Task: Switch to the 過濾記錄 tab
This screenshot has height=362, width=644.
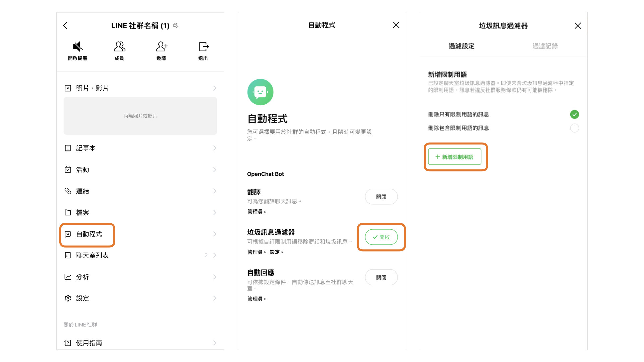Action: 545,46
